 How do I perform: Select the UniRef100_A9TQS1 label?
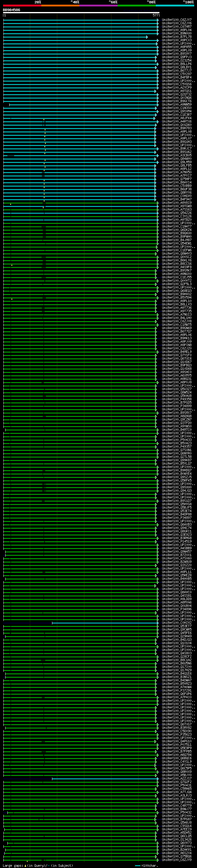pyautogui.click(x=176, y=91)
